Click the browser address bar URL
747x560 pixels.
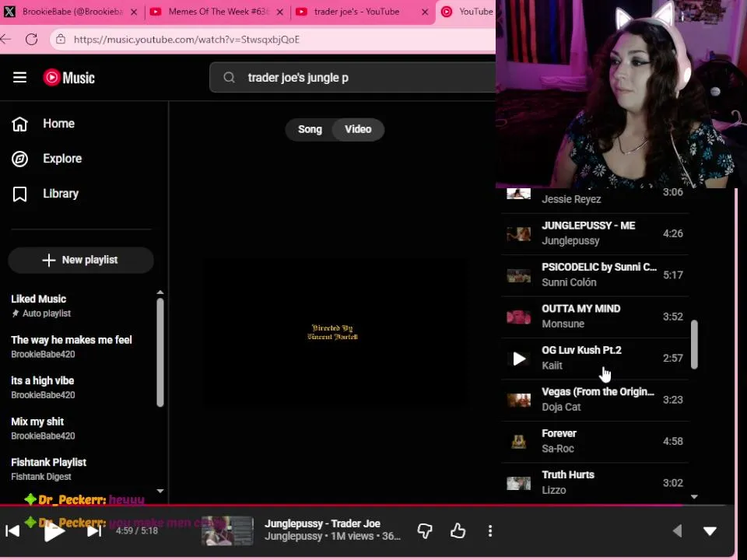point(186,39)
